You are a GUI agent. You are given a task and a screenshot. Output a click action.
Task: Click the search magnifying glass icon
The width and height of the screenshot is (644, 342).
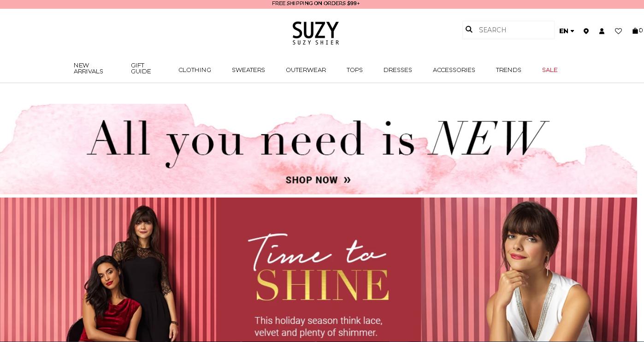[469, 30]
